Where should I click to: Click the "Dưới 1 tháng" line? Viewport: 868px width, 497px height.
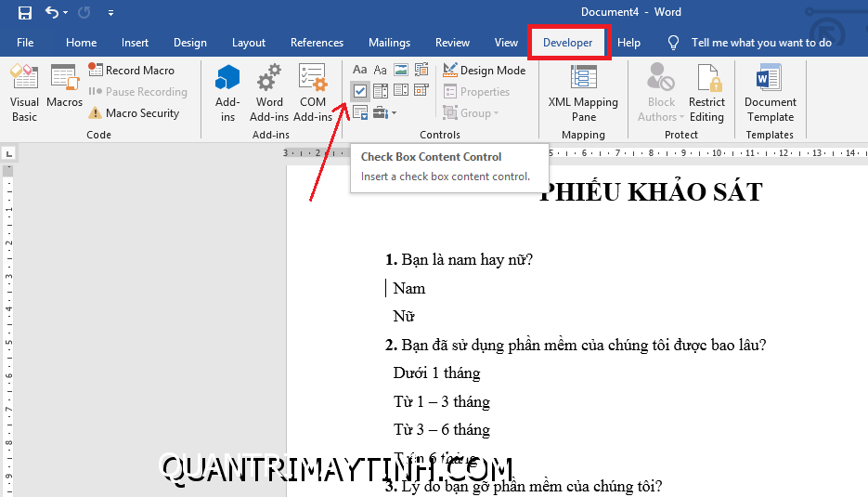(x=436, y=373)
